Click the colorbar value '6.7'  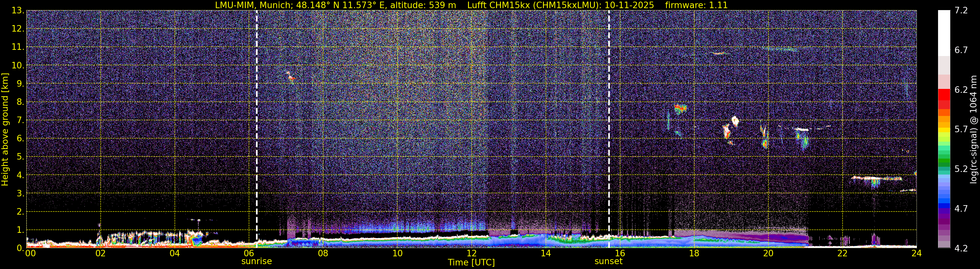[x=961, y=50]
